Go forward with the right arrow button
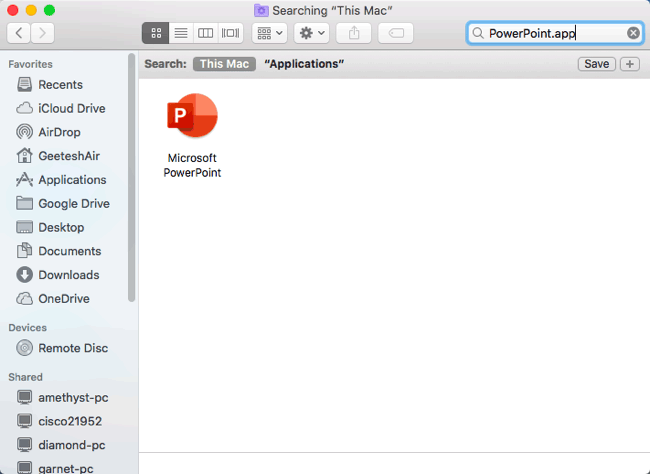650x474 pixels. (x=42, y=33)
